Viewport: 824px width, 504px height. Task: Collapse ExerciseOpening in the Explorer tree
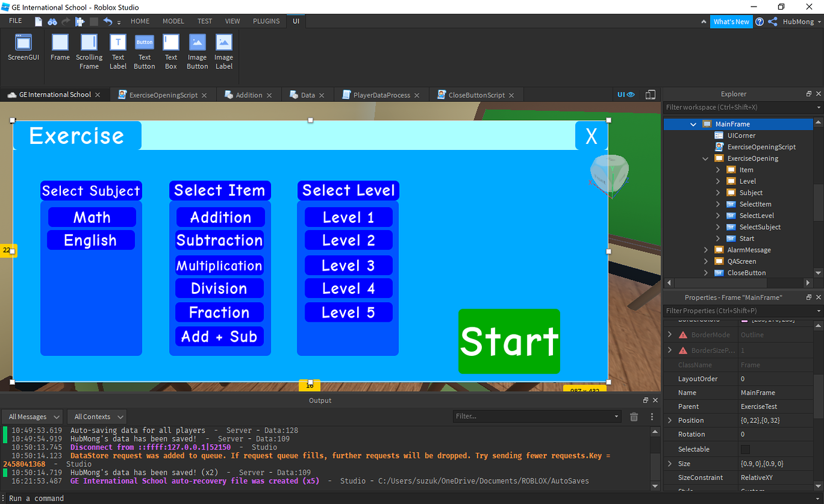coord(705,158)
